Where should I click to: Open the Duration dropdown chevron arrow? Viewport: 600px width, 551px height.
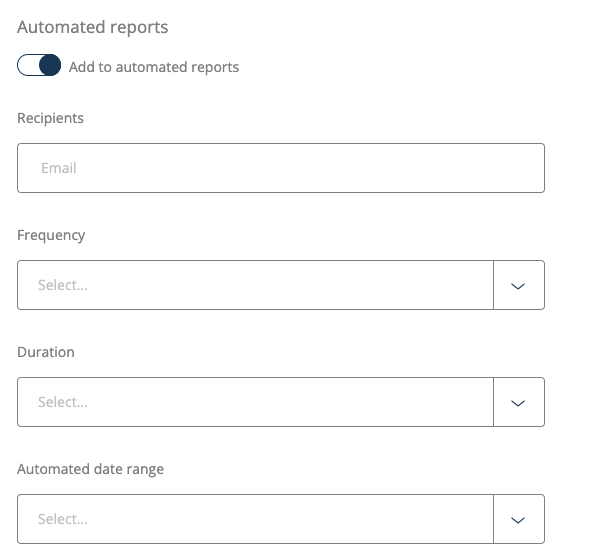[x=518, y=402]
